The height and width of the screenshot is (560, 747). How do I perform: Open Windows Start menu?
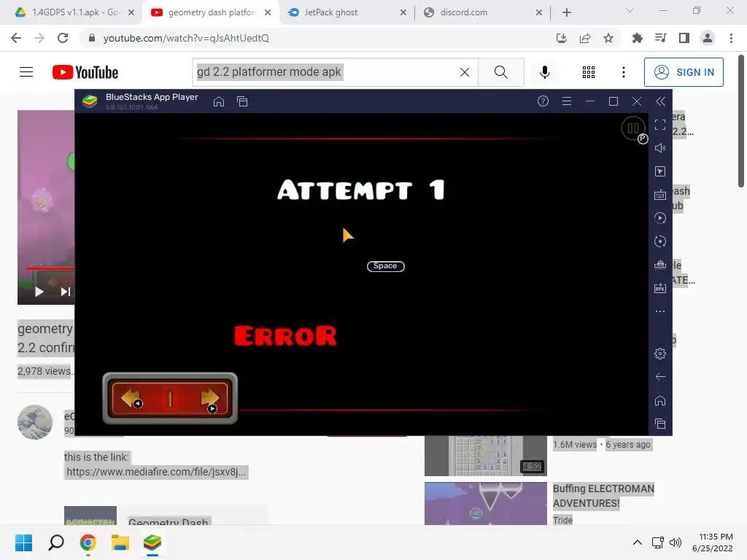23,542
